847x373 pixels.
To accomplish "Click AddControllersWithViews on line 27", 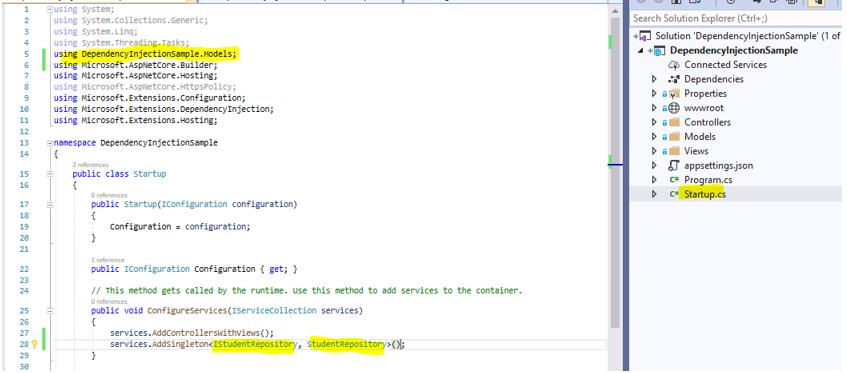I will [206, 333].
